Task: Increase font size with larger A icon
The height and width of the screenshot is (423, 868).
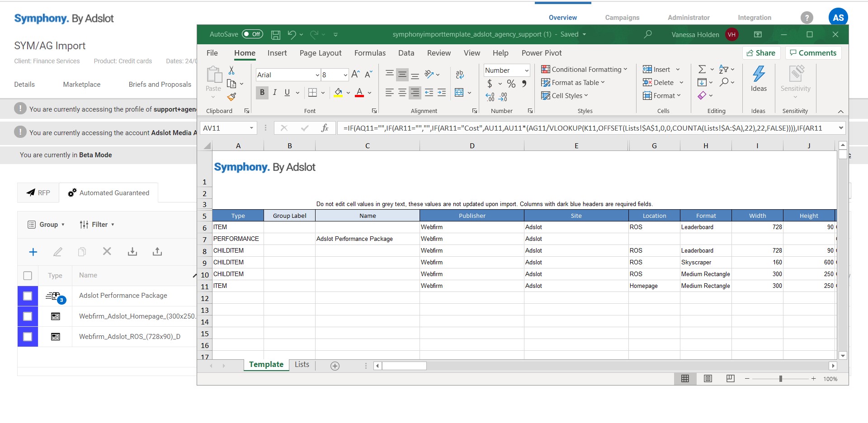Action: tap(356, 75)
